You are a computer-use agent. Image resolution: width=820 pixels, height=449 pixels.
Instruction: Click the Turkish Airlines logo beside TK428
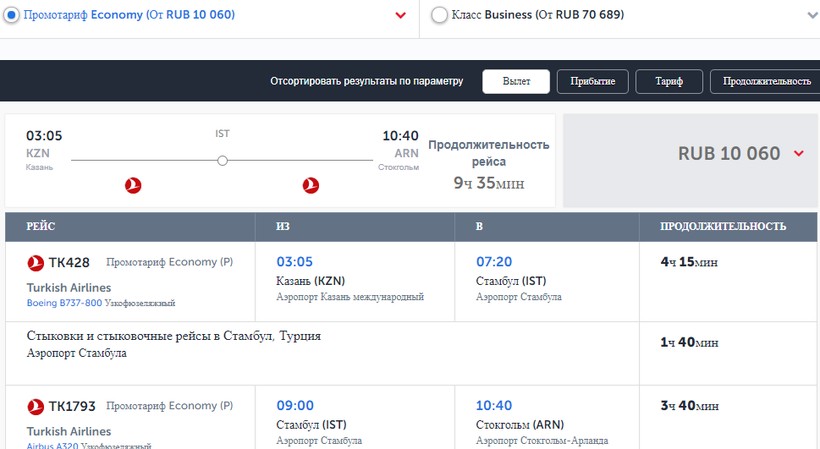point(35,263)
